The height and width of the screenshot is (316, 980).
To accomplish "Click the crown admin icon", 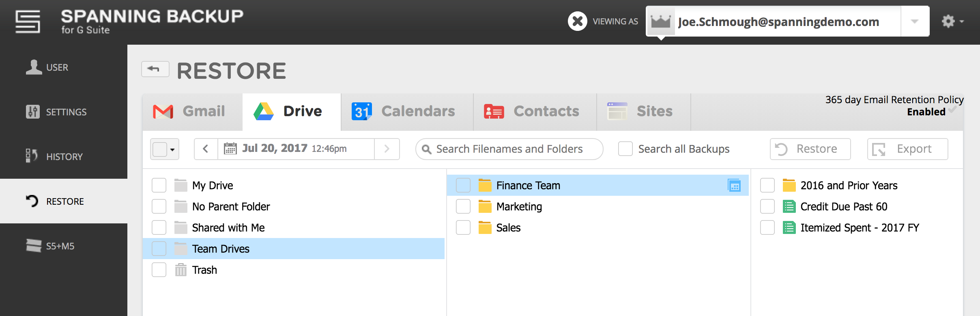I will coord(660,22).
